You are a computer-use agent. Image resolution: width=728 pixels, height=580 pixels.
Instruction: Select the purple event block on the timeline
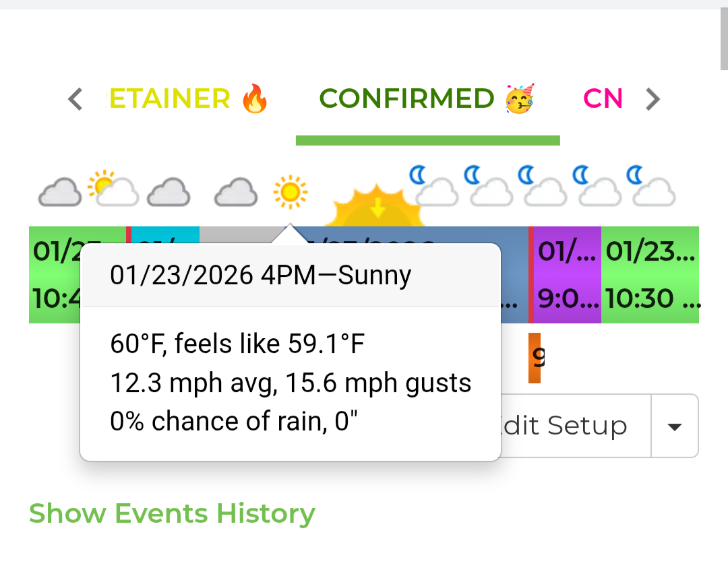pyautogui.click(x=568, y=275)
